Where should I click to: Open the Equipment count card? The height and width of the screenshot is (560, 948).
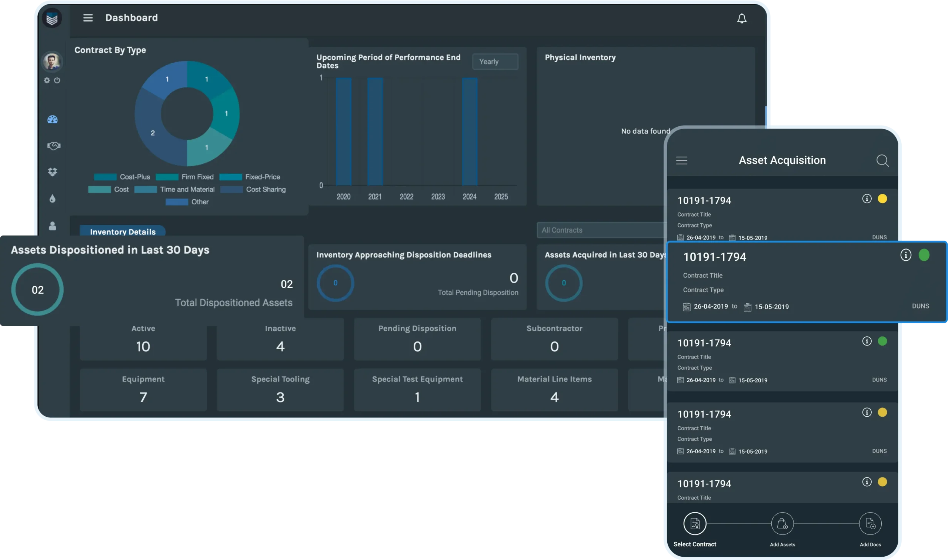[143, 390]
